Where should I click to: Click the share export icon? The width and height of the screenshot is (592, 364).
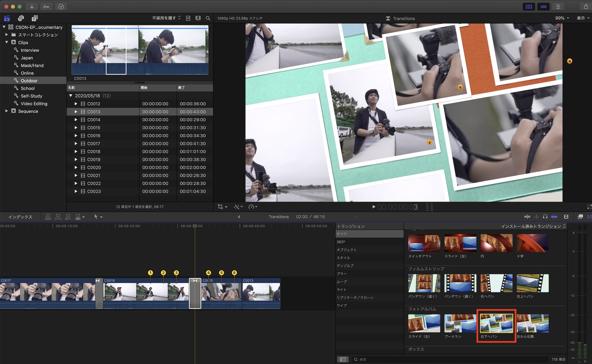(x=586, y=7)
